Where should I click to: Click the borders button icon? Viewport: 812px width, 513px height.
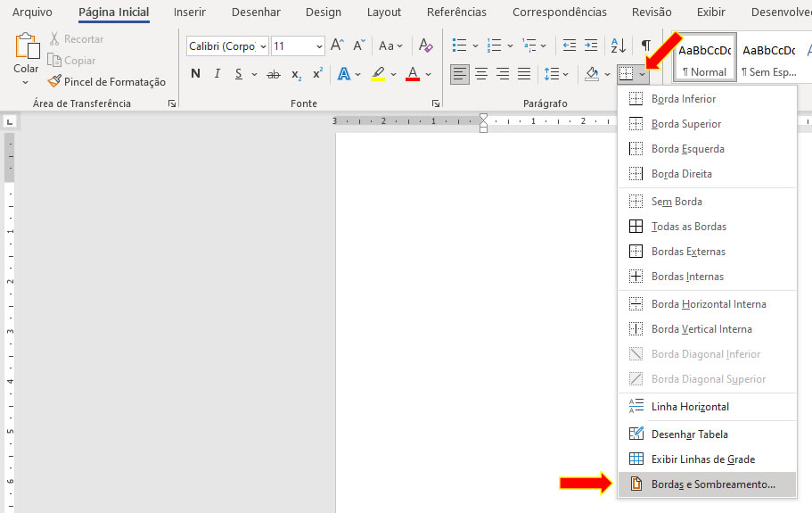[x=626, y=74]
